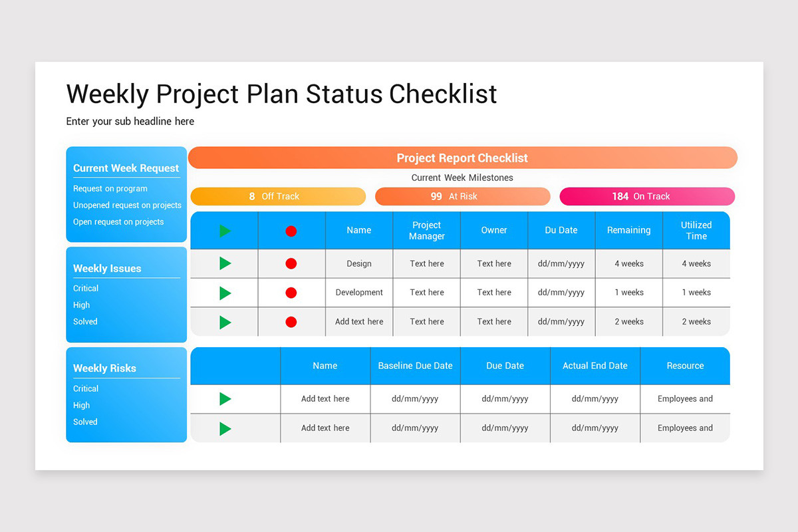Click Critical under Weekly Issues
This screenshot has height=532, width=798.
tap(86, 288)
